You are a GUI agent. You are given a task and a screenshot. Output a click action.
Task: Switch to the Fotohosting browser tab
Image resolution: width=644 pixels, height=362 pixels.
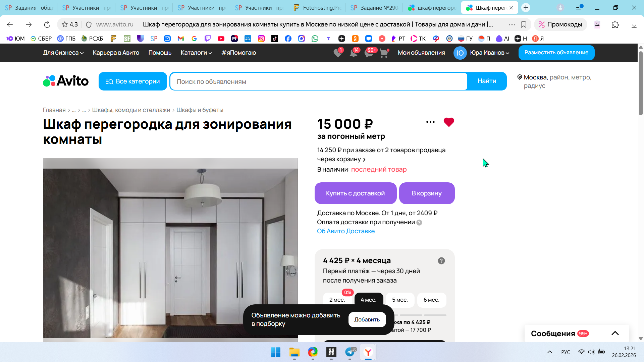pyautogui.click(x=317, y=8)
